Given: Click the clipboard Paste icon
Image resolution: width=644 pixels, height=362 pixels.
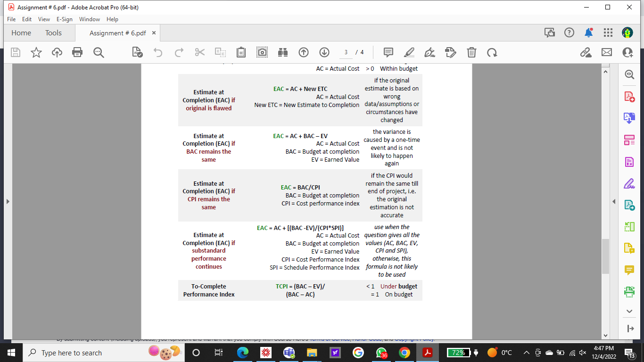Looking at the screenshot, I should point(241,52).
